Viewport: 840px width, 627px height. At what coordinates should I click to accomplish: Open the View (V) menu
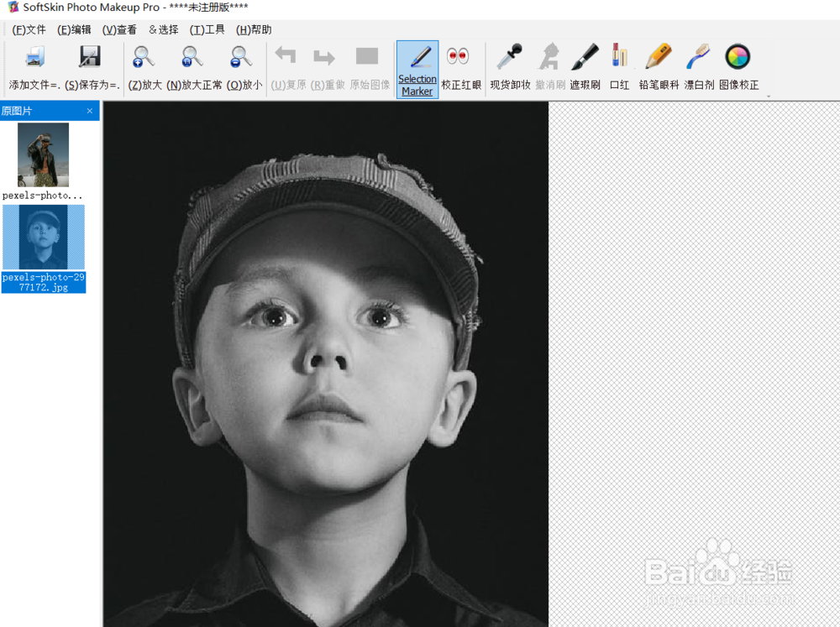point(119,30)
